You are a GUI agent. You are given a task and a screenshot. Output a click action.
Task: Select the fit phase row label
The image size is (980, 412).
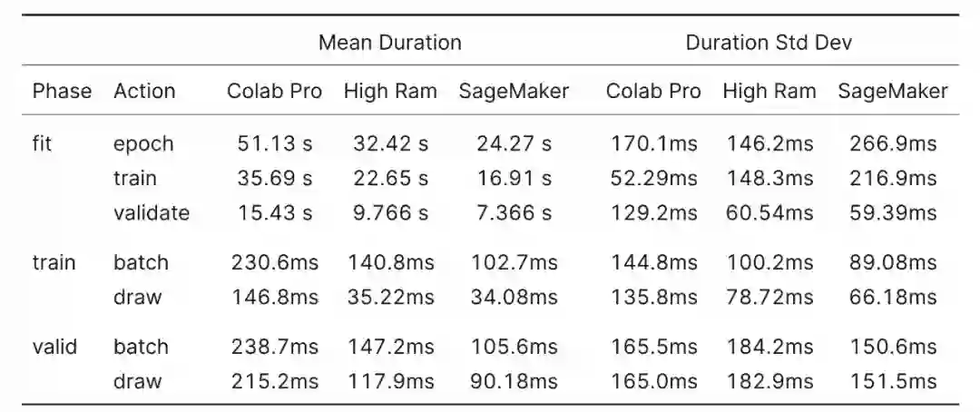click(x=42, y=143)
